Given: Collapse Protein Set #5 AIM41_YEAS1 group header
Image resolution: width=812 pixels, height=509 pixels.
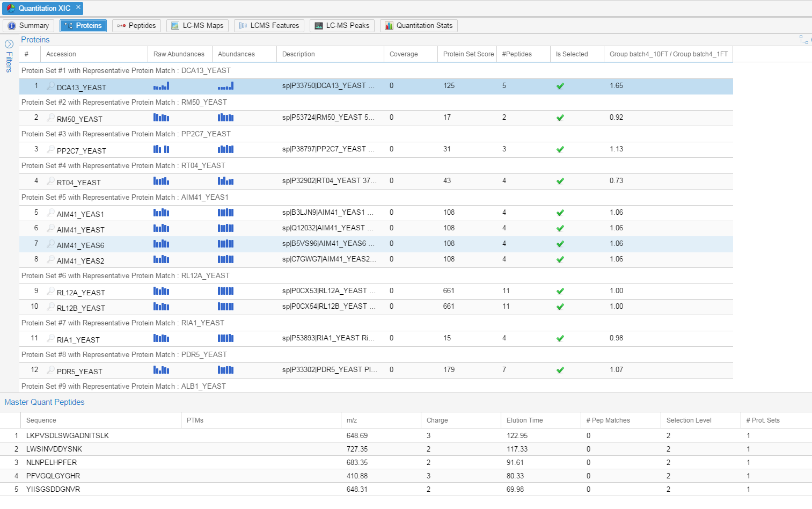Looking at the screenshot, I should (125, 198).
